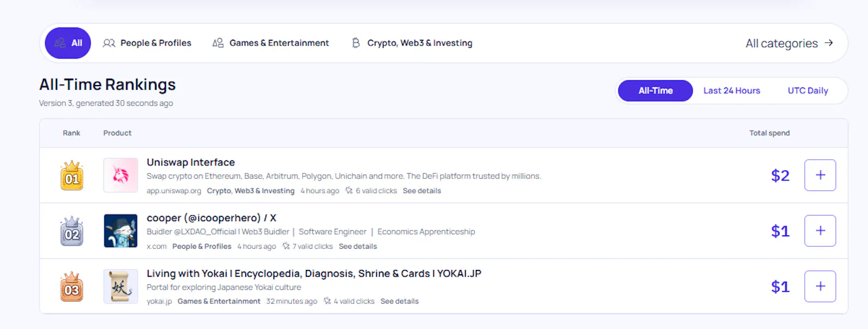
Task: Click app.uniswap.org domain text
Action: coord(174,191)
